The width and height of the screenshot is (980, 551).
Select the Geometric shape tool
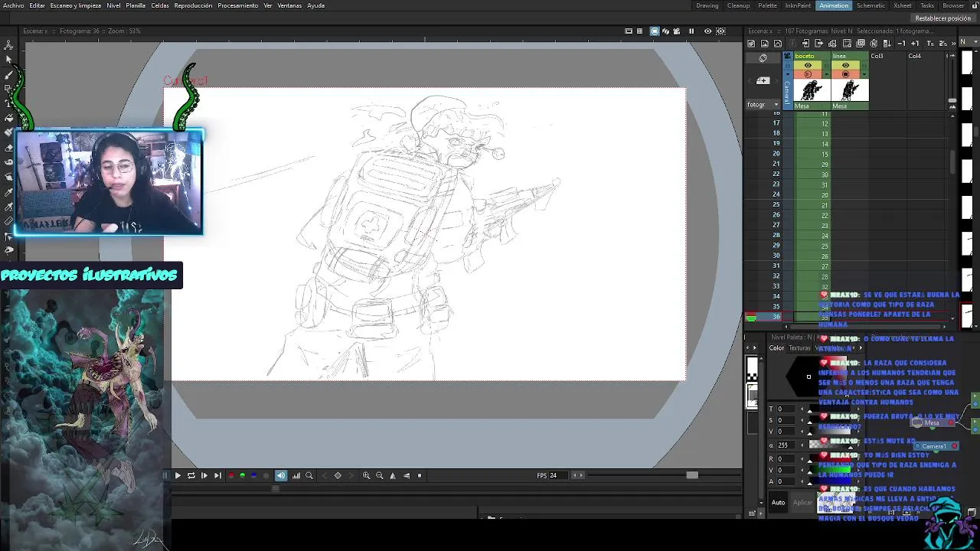(8, 89)
